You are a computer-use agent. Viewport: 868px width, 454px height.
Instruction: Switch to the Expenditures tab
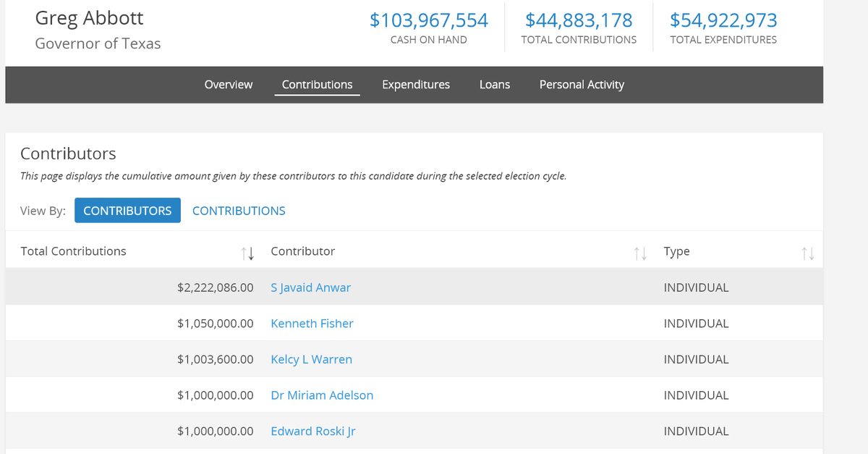coord(416,85)
